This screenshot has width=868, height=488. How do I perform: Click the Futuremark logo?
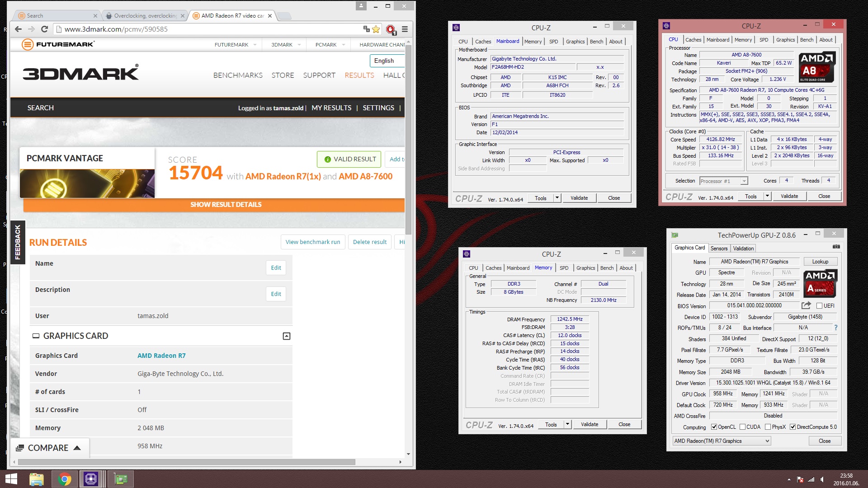pyautogui.click(x=58, y=44)
